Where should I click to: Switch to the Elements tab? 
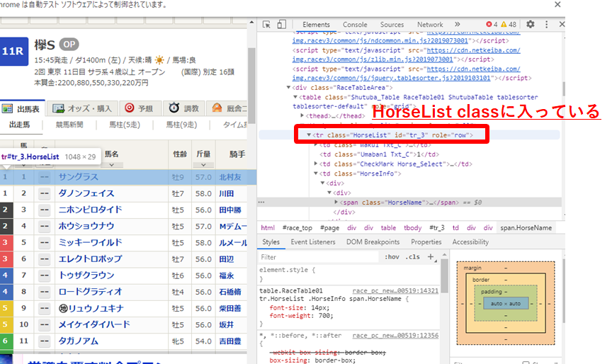click(316, 25)
